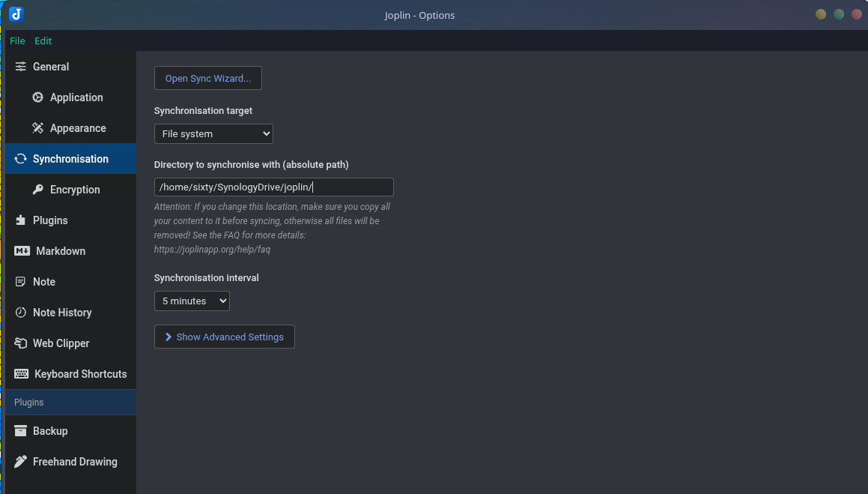The width and height of the screenshot is (868, 494).
Task: Open the Synchronisation interval dropdown
Action: point(192,301)
